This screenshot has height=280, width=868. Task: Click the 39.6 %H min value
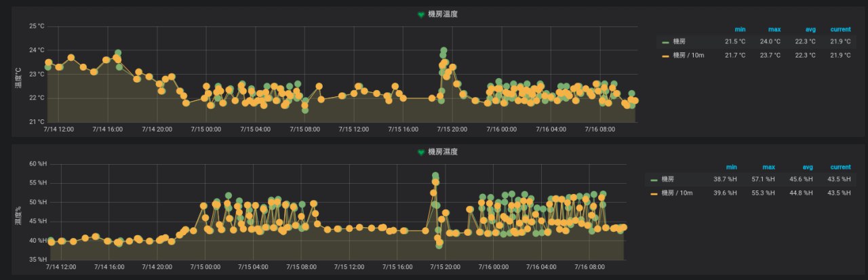pos(725,193)
